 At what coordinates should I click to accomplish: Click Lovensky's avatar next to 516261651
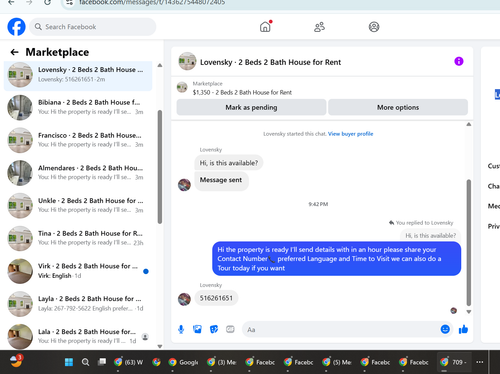184,299
